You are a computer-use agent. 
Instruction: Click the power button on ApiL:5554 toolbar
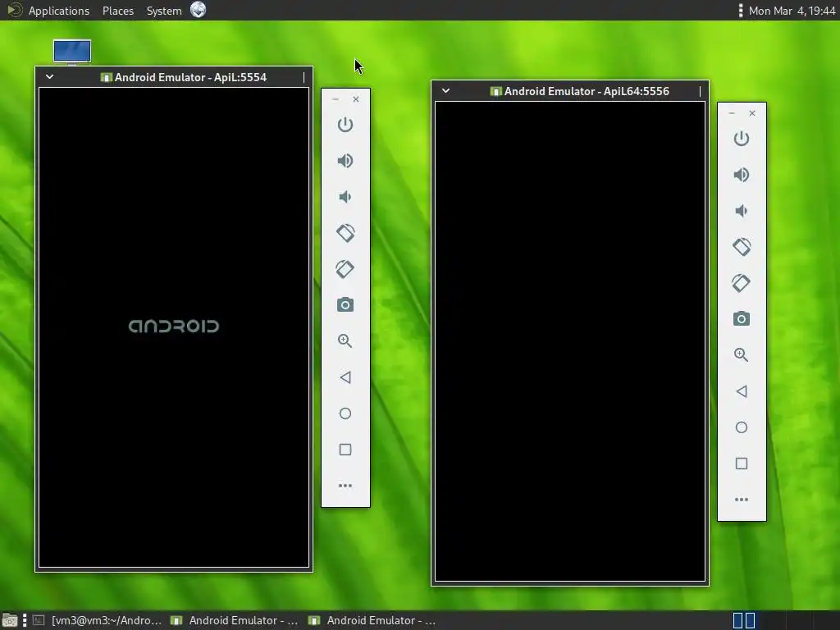point(345,125)
